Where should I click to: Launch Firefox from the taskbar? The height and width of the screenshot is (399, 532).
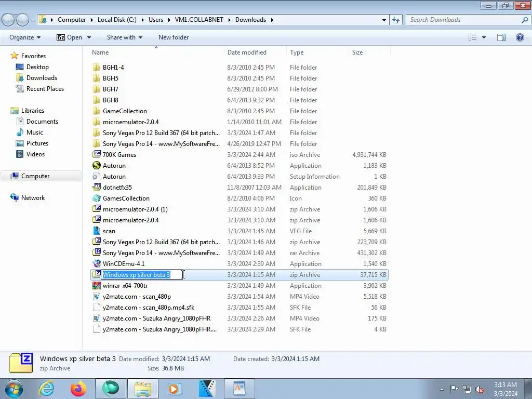tap(78, 389)
